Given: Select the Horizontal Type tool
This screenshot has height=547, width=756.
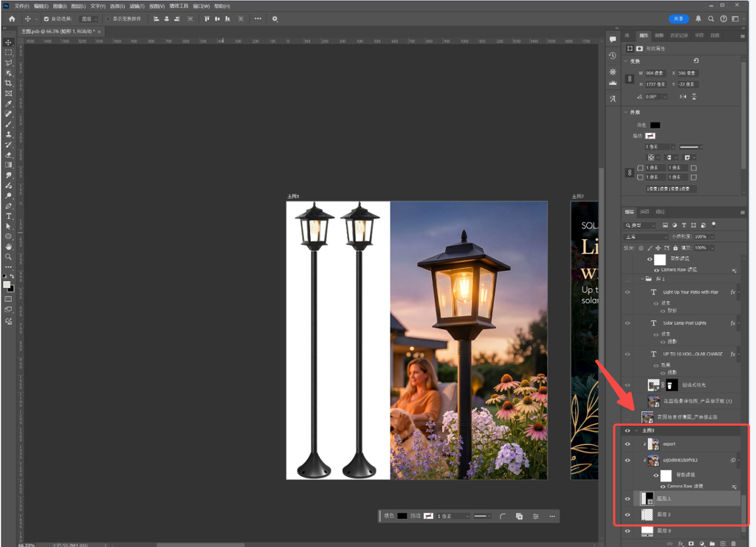Looking at the screenshot, I should [8, 216].
